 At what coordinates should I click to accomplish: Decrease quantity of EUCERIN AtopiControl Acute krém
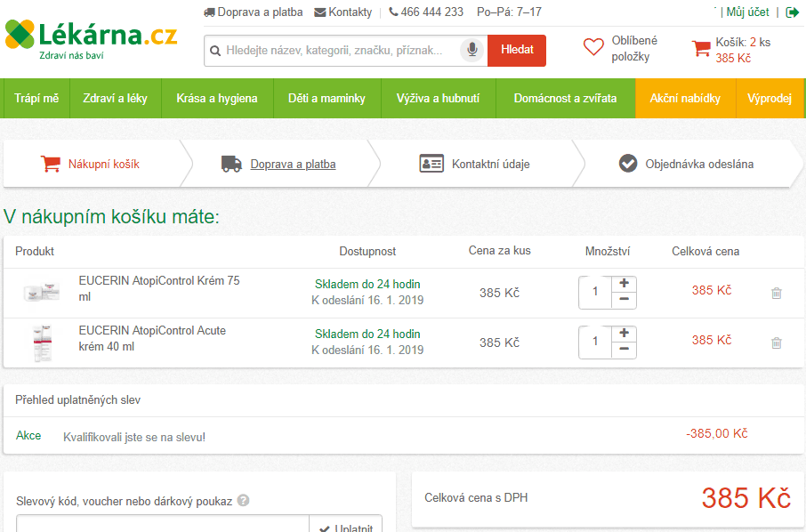pyautogui.click(x=624, y=350)
